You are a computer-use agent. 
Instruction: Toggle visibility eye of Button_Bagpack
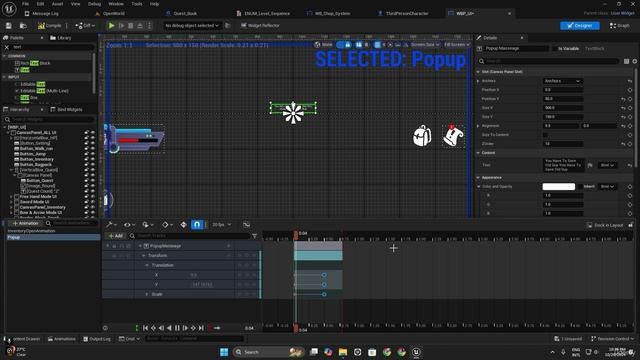[x=93, y=164]
